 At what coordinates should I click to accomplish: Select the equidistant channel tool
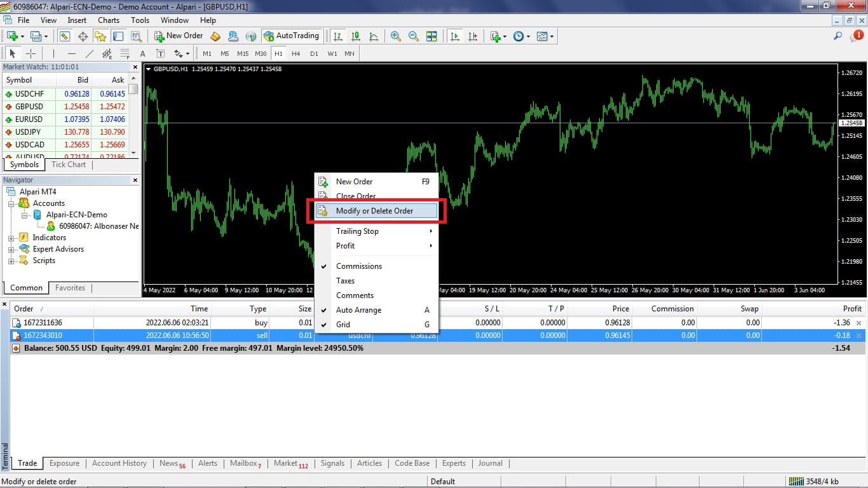click(x=107, y=53)
